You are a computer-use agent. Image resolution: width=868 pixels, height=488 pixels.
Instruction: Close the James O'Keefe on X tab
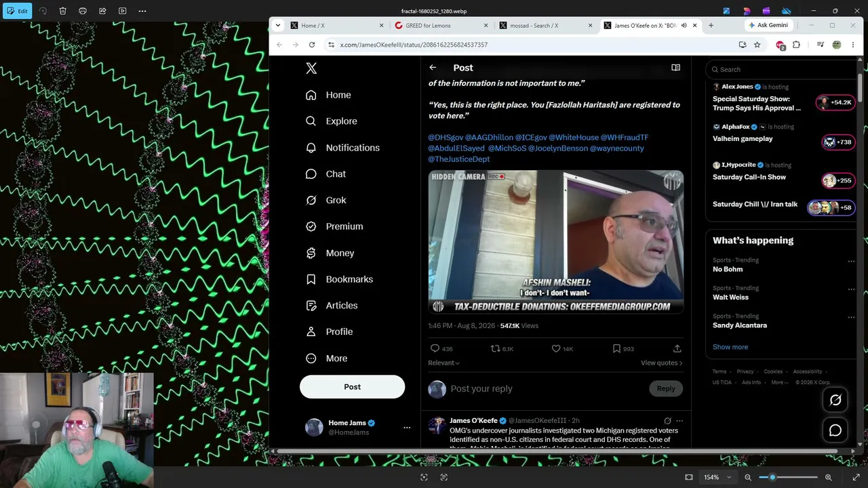coord(694,26)
